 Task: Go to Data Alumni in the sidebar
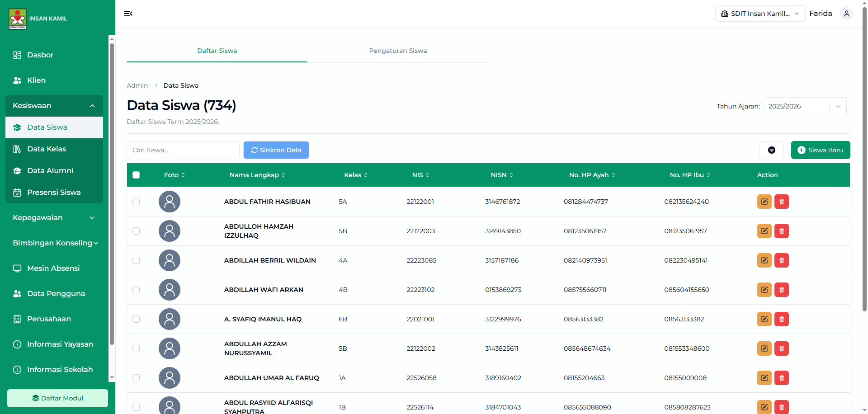point(50,170)
